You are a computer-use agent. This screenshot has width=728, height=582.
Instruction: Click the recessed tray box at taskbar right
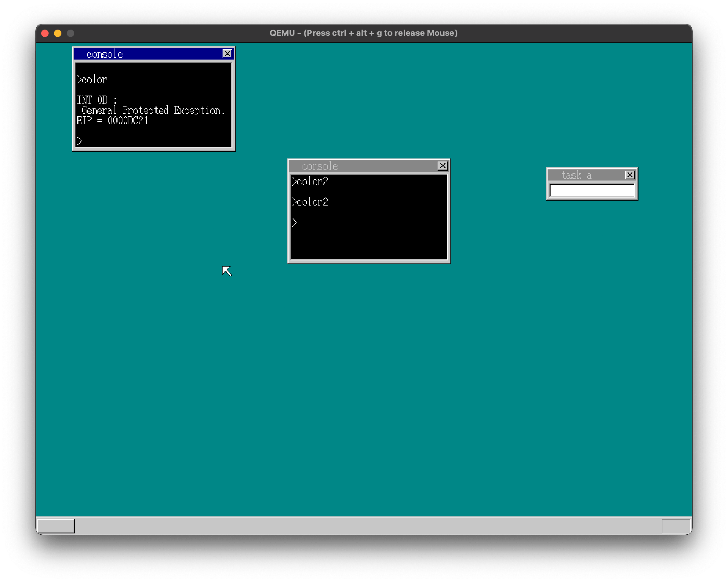point(676,526)
